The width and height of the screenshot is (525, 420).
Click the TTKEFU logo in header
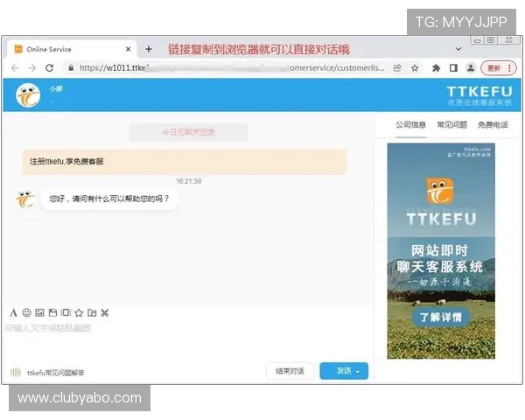[x=479, y=95]
